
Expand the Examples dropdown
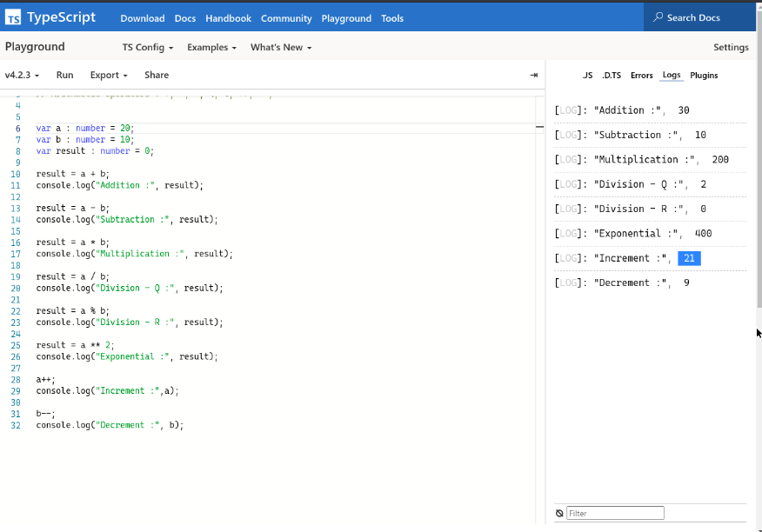pos(211,47)
